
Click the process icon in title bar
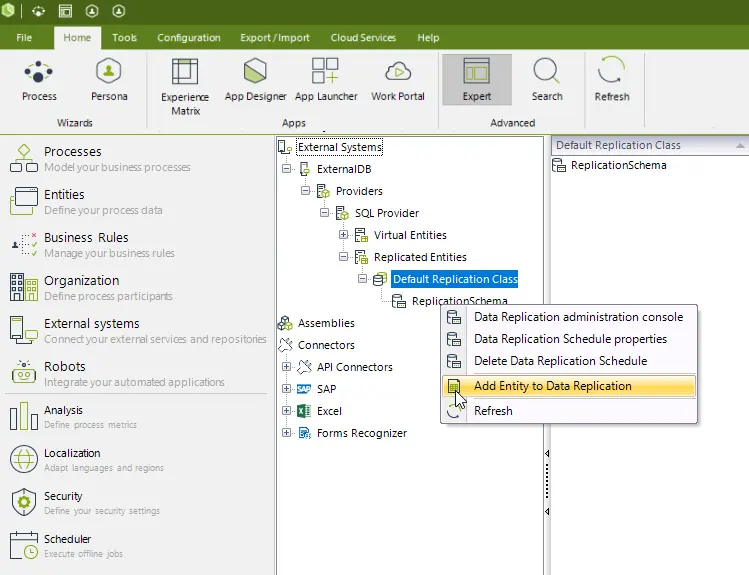click(39, 11)
